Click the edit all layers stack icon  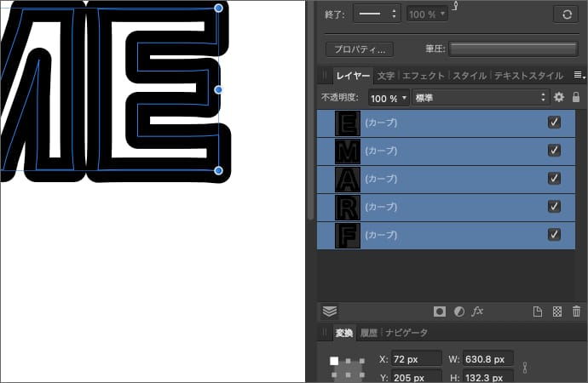pyautogui.click(x=330, y=312)
